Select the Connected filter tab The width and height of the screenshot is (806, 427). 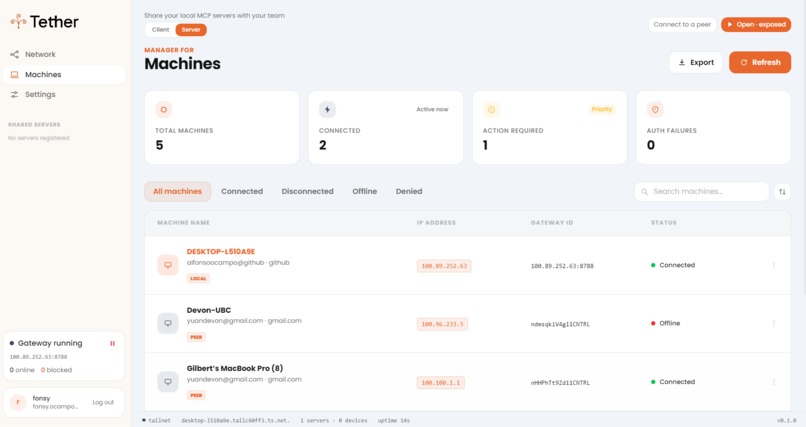point(242,191)
